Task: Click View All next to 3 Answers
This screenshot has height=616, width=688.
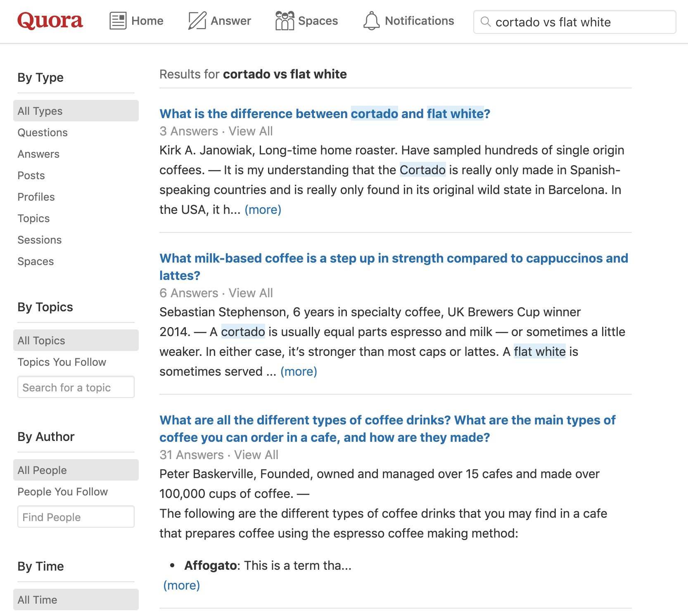Action: [251, 131]
